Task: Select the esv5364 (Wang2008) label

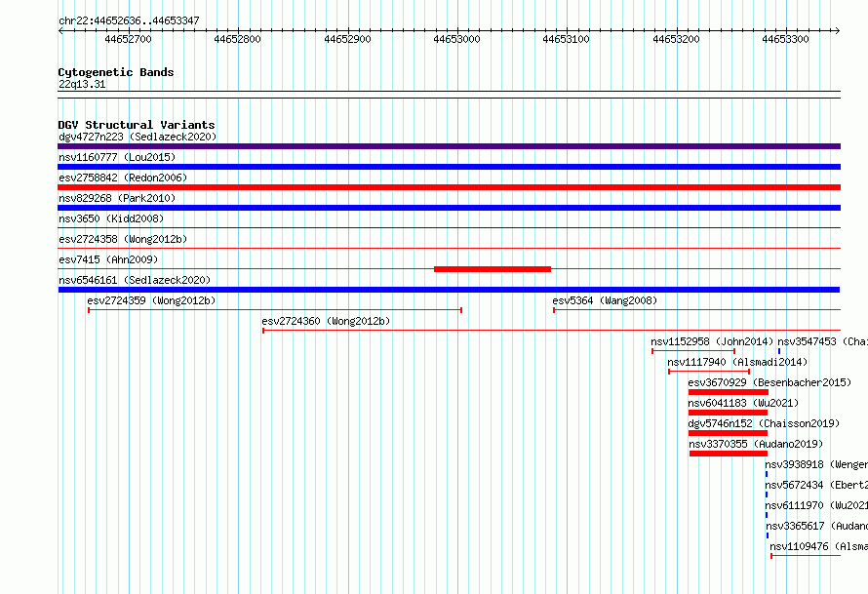Action: [605, 300]
